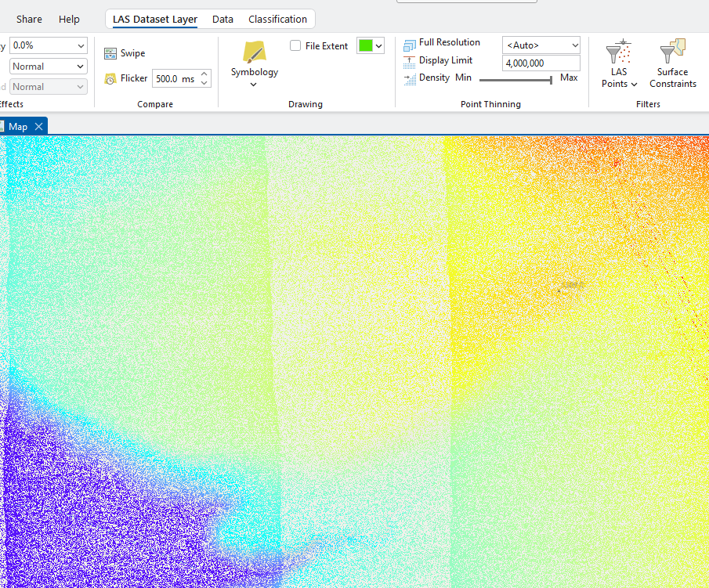Open the File Extent color swatch picker
709x588 pixels.
376,45
